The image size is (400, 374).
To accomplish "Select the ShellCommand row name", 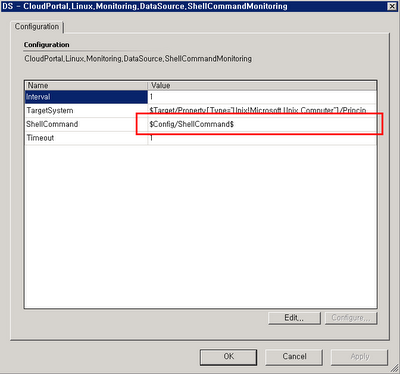I will pos(86,124).
